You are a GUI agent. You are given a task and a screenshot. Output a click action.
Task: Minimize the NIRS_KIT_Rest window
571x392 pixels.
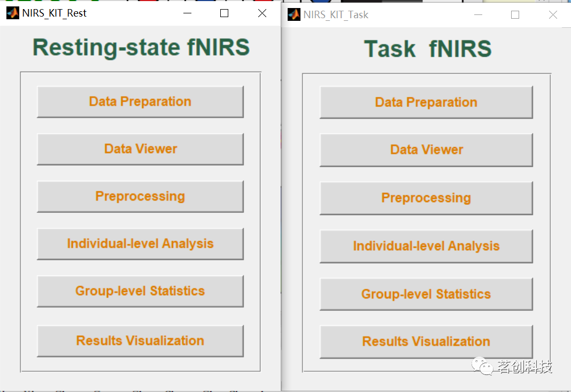(187, 13)
